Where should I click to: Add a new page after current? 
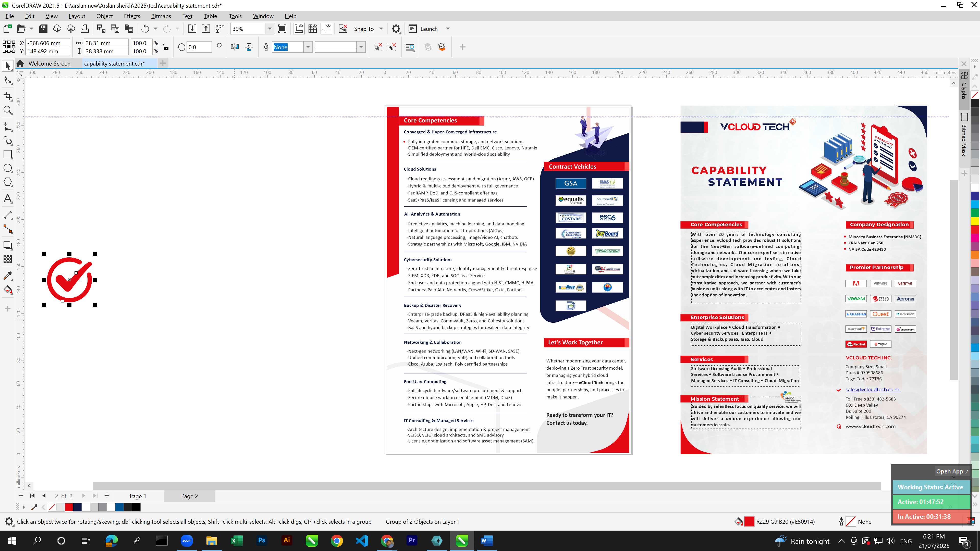pyautogui.click(x=107, y=496)
